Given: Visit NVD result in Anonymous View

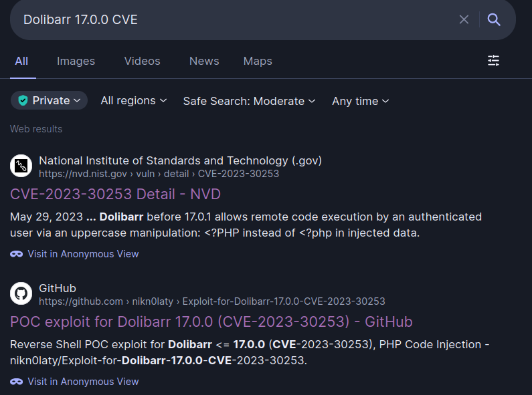Looking at the screenshot, I should [83, 254].
